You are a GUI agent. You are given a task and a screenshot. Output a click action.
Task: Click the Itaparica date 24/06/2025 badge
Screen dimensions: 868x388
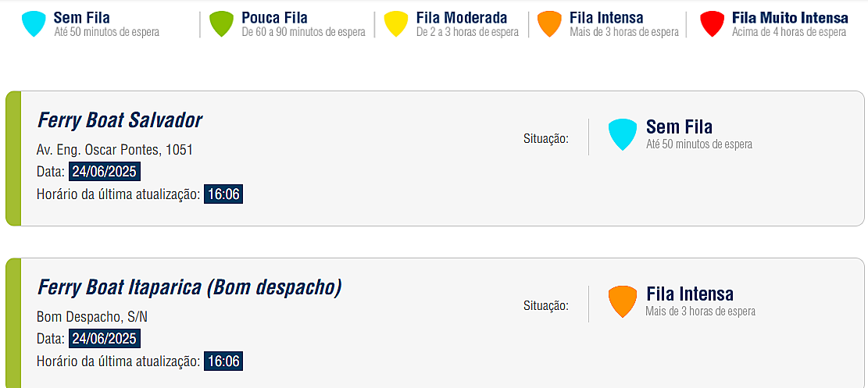coord(104,339)
